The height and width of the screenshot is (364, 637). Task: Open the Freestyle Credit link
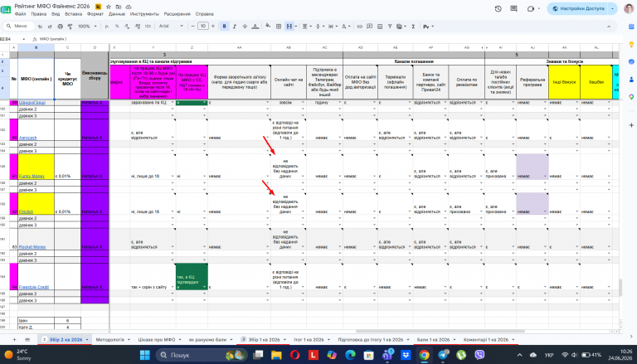[34, 287]
